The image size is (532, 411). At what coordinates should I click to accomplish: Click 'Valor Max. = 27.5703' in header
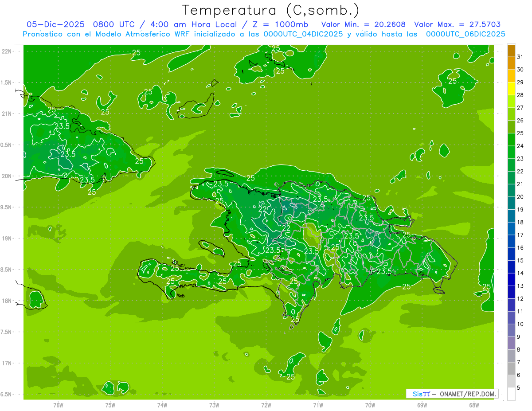(458, 24)
